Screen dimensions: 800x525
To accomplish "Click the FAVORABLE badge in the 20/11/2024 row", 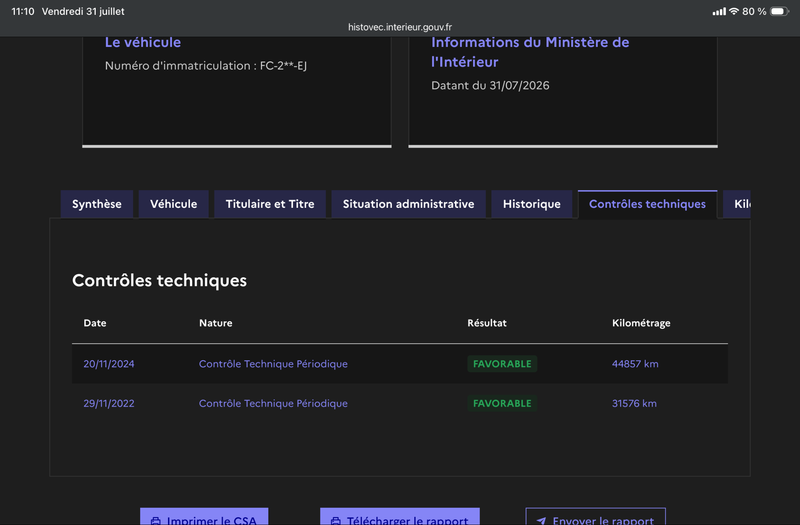I will click(502, 364).
